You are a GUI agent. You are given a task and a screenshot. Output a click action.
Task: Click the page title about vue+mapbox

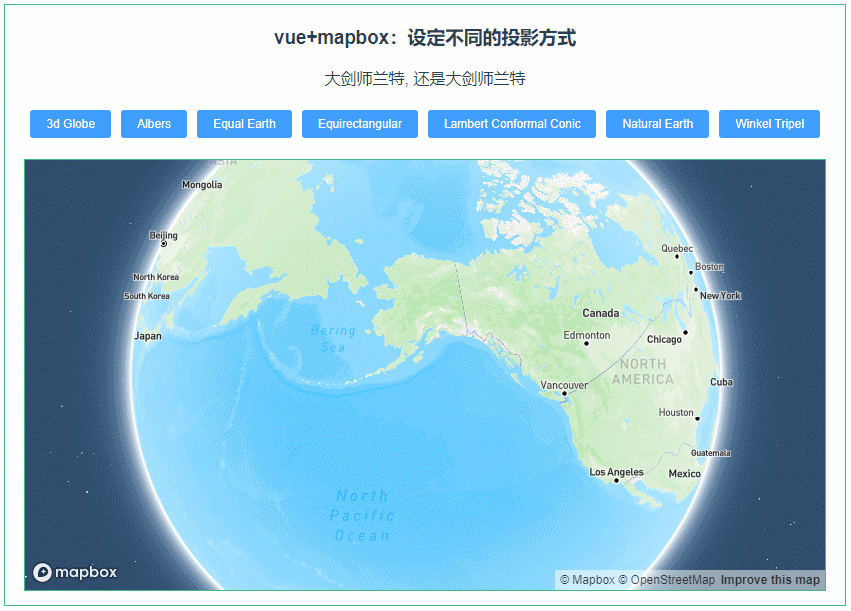click(425, 38)
